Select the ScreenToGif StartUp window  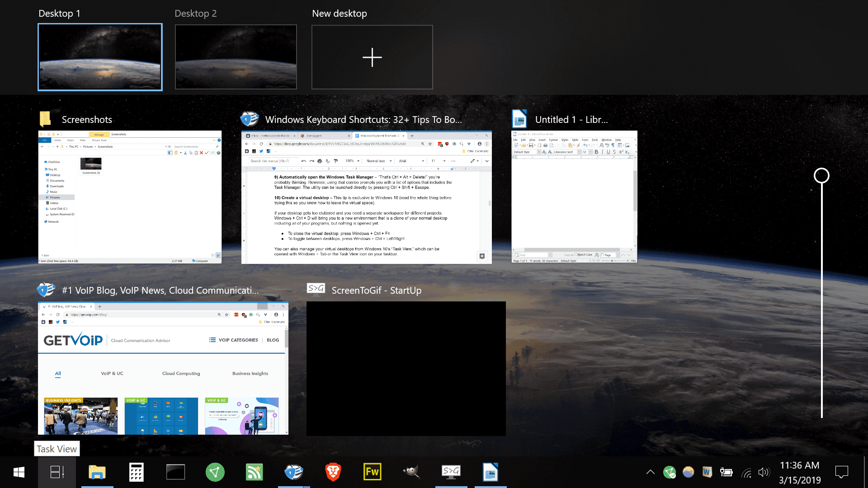click(406, 368)
